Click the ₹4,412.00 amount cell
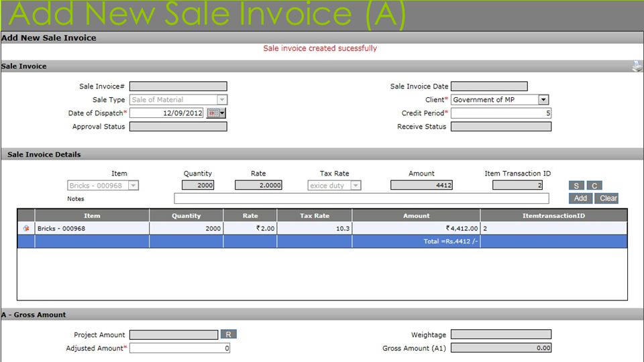The height and width of the screenshot is (362, 644). point(416,228)
